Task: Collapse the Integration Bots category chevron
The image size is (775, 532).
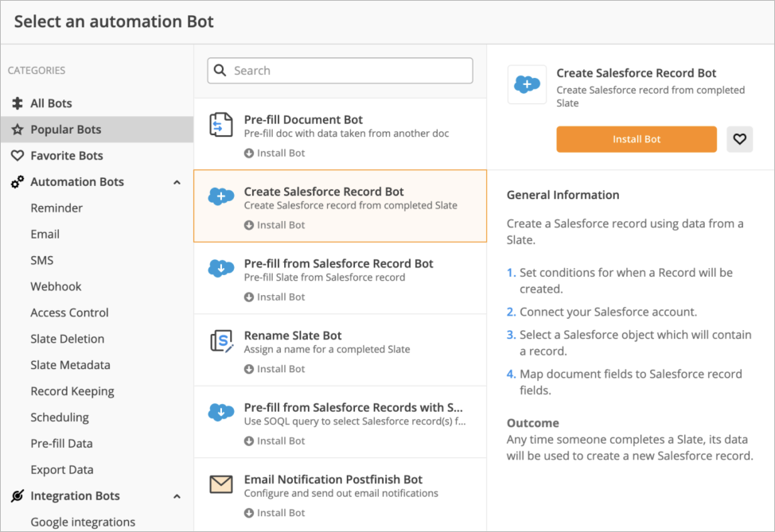Action: coord(177,496)
